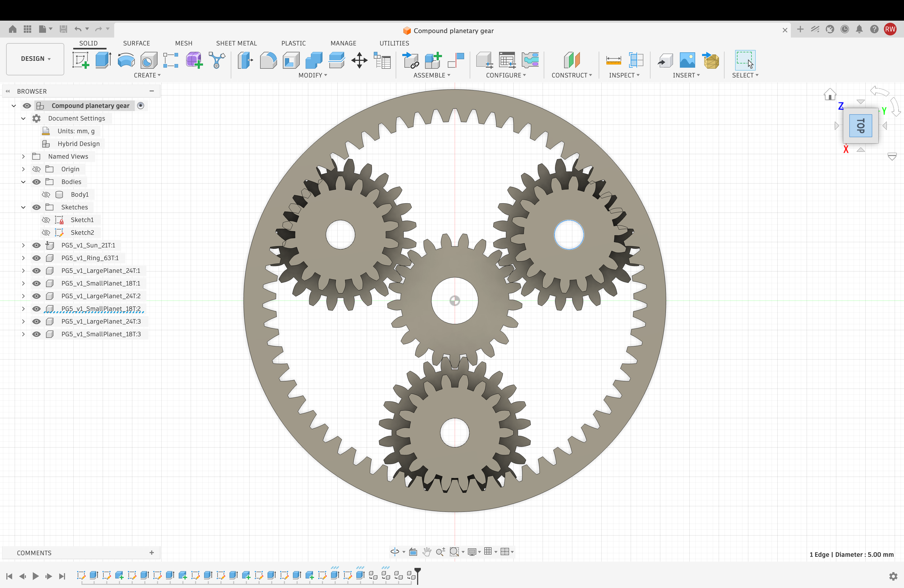Select the Measure ruler tool

pos(614,60)
